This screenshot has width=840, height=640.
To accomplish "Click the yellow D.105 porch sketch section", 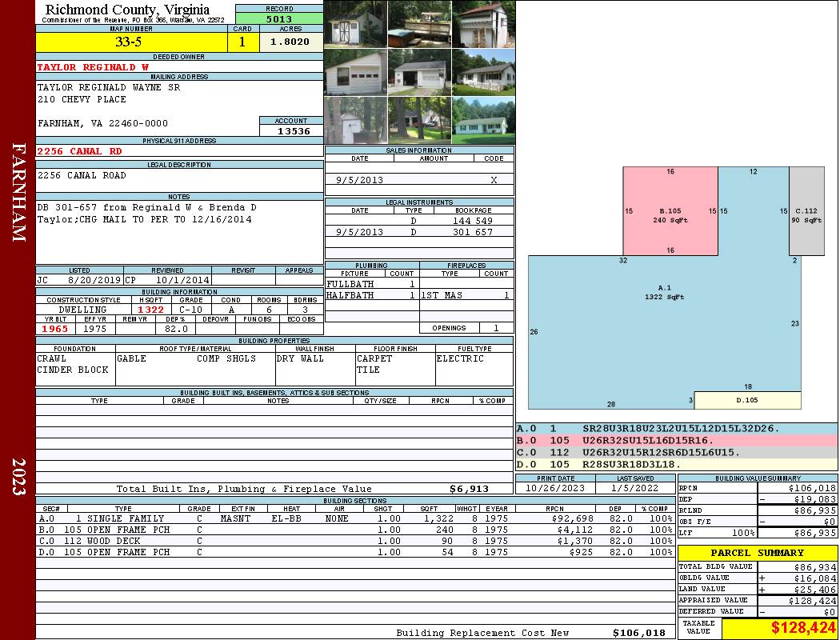I will pyautogui.click(x=747, y=400).
